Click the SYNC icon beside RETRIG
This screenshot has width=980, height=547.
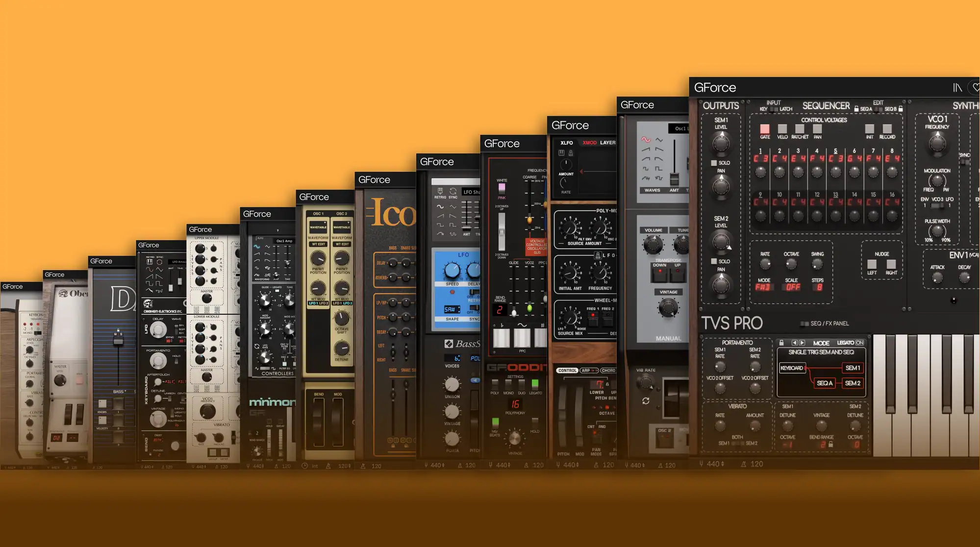(453, 191)
